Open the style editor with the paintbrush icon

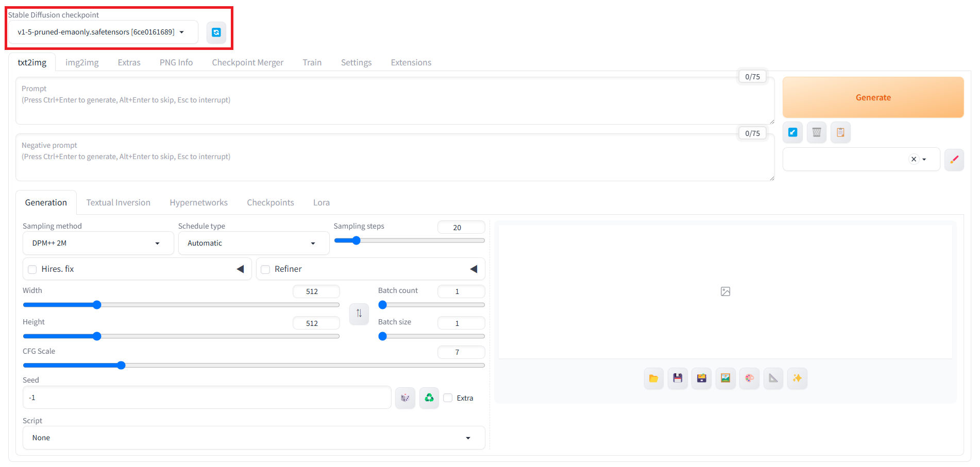point(954,160)
